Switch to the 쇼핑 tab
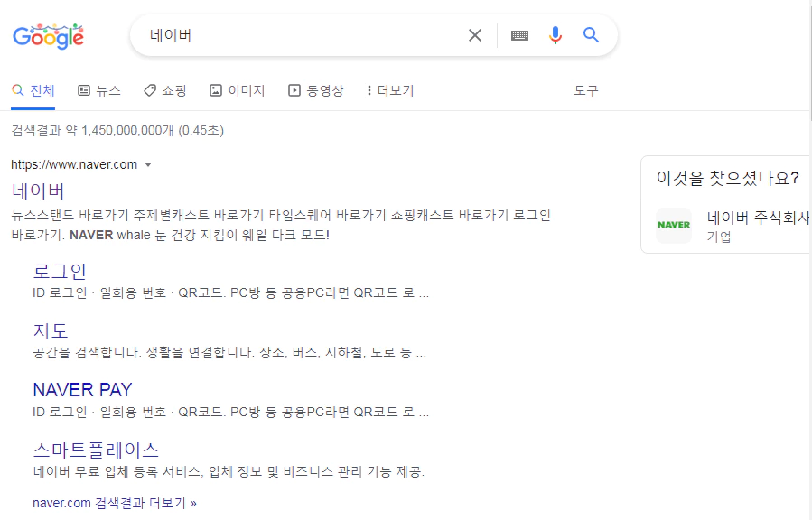 point(165,90)
